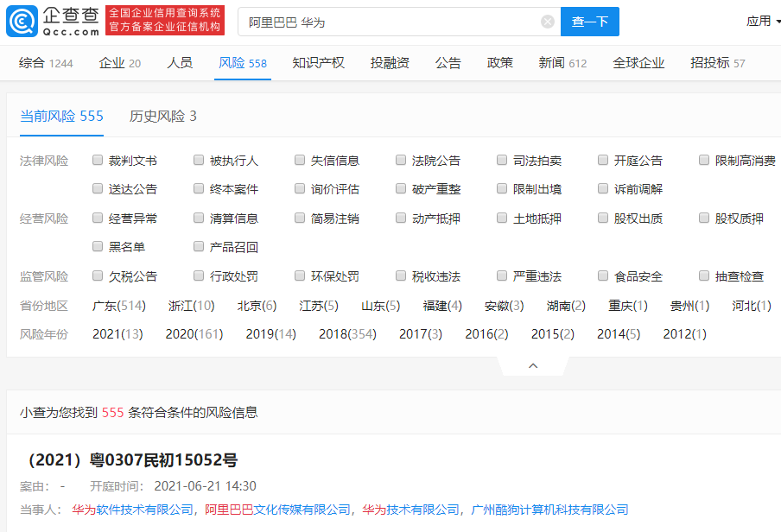Open the 应用 dropdown menu
Image resolution: width=781 pixels, height=532 pixels.
tap(763, 21)
